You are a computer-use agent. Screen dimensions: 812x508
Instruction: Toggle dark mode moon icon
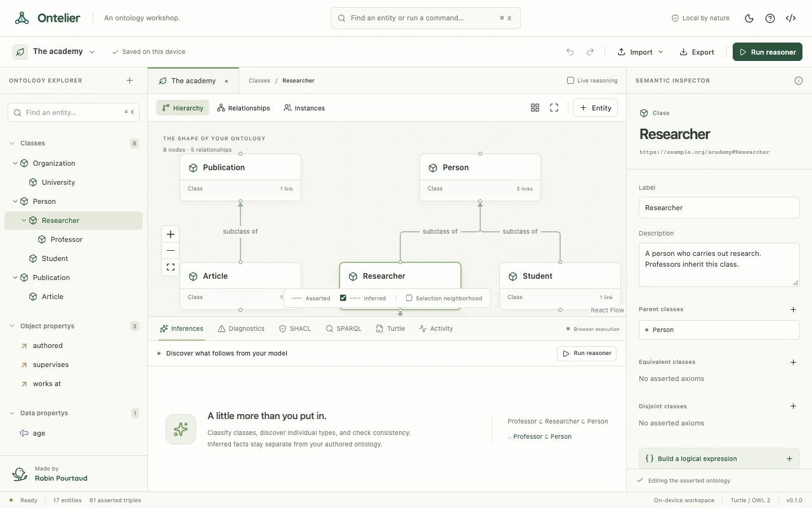coord(749,18)
